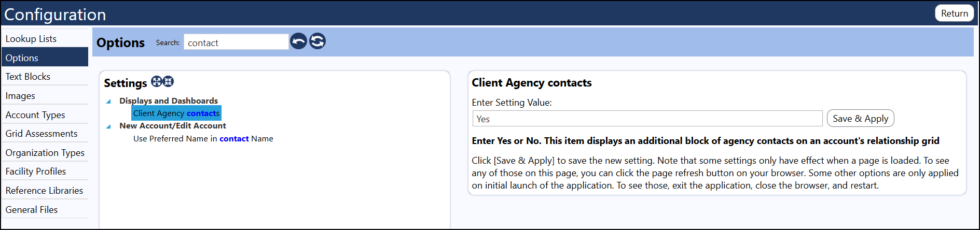Go to Organization Types

[45, 152]
